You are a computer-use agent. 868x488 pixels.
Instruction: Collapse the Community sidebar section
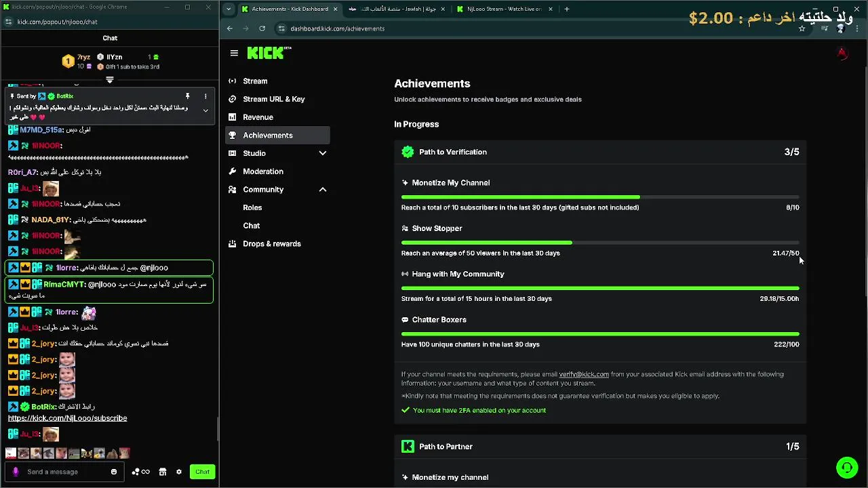(x=323, y=190)
